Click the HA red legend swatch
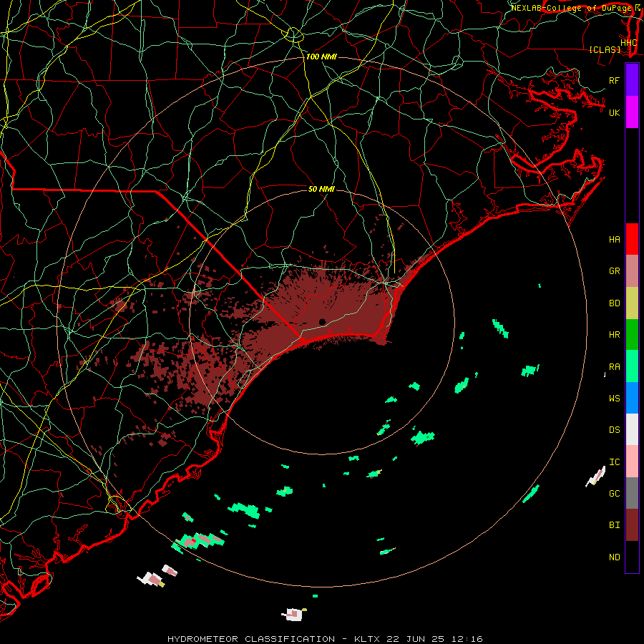This screenshot has width=644, height=644. click(632, 239)
